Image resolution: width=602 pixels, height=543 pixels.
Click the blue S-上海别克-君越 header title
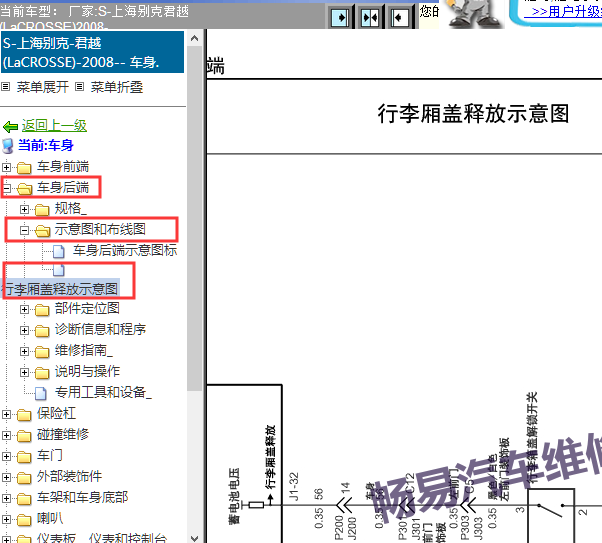pyautogui.click(x=93, y=52)
